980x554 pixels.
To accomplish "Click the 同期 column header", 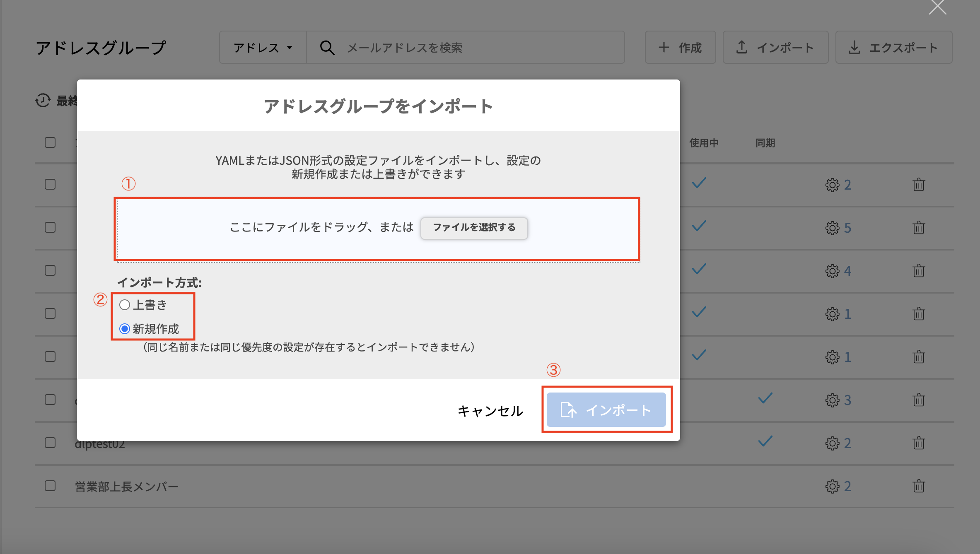I will click(x=765, y=143).
